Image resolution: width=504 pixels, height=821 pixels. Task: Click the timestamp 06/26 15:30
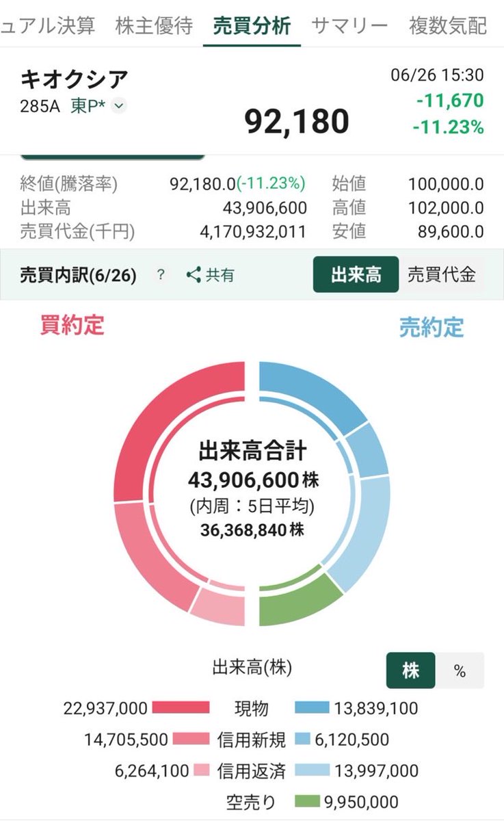(437, 75)
